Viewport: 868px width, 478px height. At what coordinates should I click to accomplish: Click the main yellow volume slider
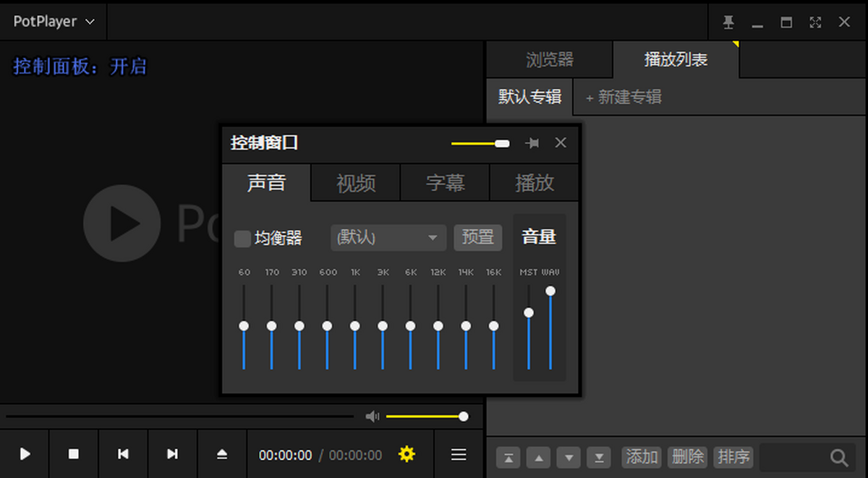coord(427,417)
